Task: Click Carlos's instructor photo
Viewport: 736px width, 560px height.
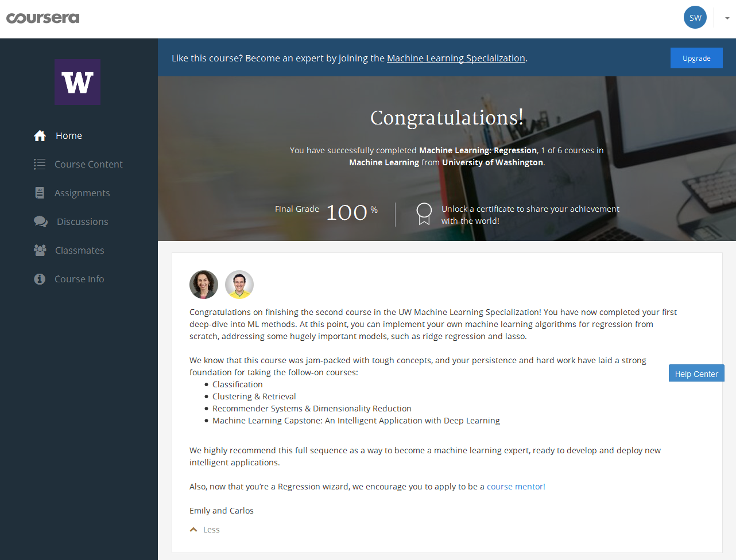Action: coord(239,285)
